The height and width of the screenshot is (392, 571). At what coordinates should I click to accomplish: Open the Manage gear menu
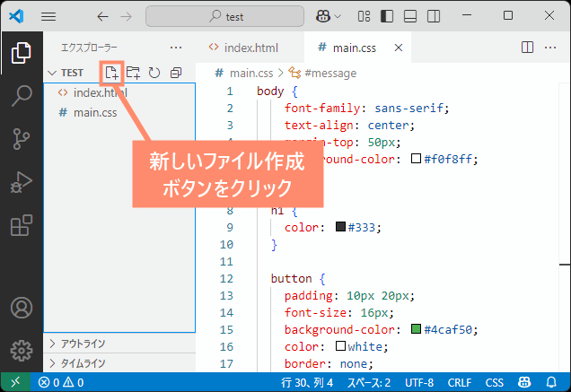pos(22,351)
